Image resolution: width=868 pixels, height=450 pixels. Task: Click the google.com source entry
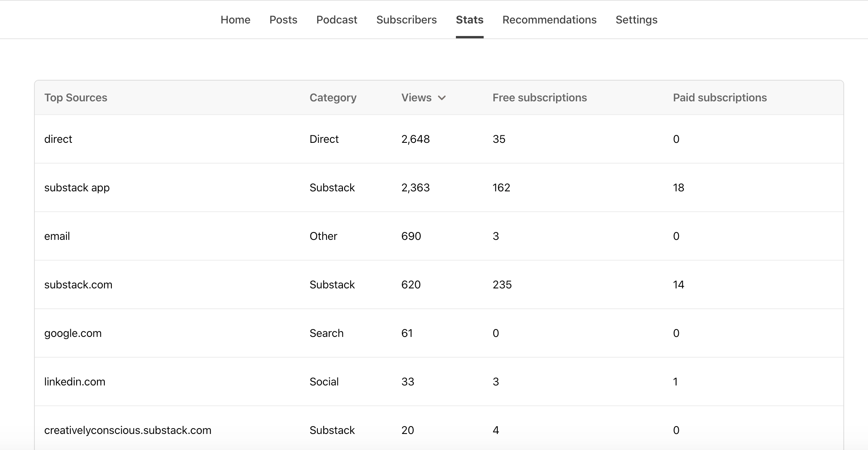(73, 333)
